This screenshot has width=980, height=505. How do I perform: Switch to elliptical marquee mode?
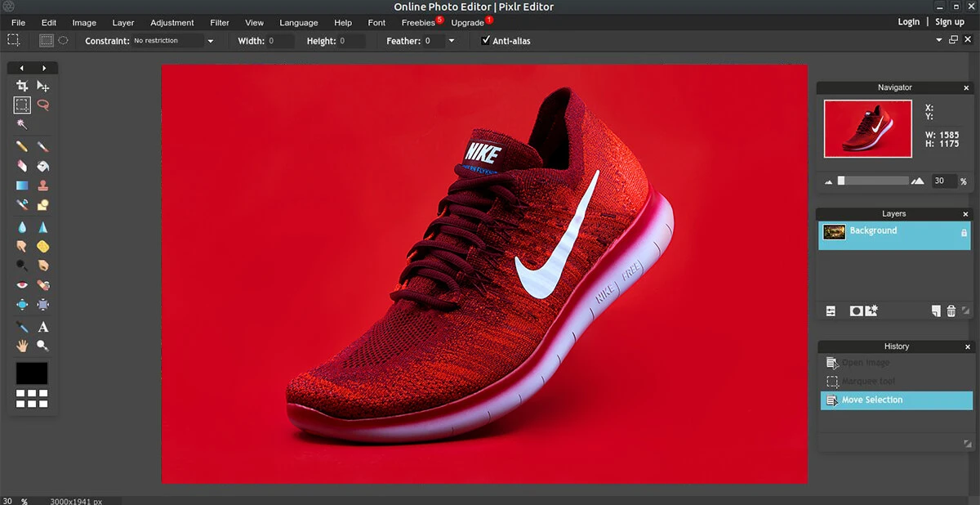(63, 40)
